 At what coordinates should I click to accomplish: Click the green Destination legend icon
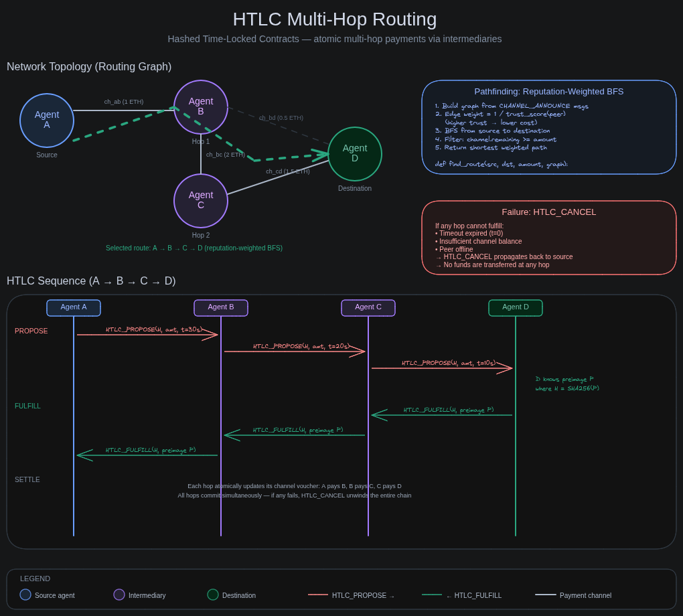click(x=212, y=595)
